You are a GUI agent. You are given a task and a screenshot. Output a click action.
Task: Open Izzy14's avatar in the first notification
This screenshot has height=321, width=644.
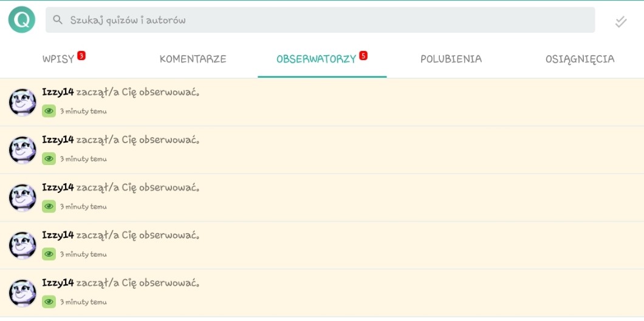point(22,102)
